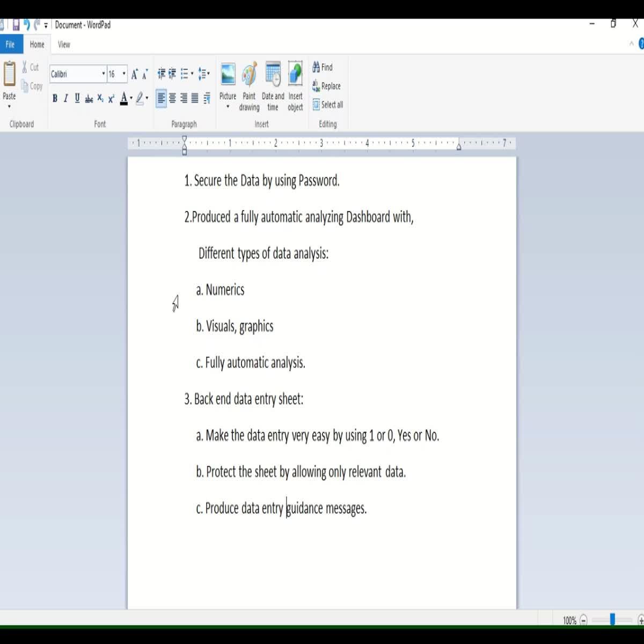Expand the font size dropdown
Image resolution: width=644 pixels, height=644 pixels.
(x=124, y=74)
